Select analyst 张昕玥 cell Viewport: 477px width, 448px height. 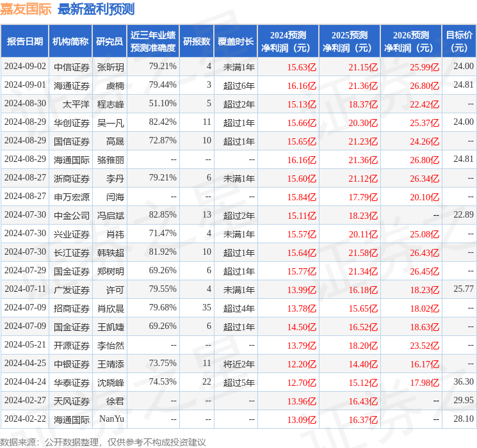[x=109, y=67]
